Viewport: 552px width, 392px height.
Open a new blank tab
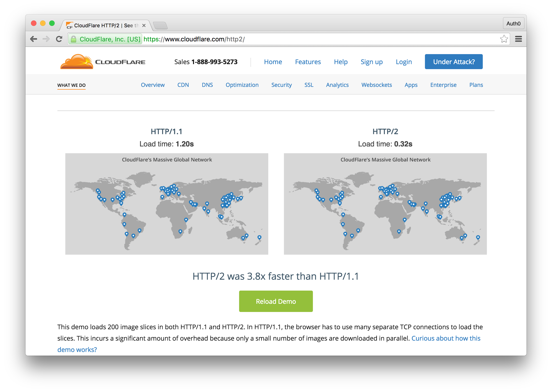pyautogui.click(x=160, y=25)
